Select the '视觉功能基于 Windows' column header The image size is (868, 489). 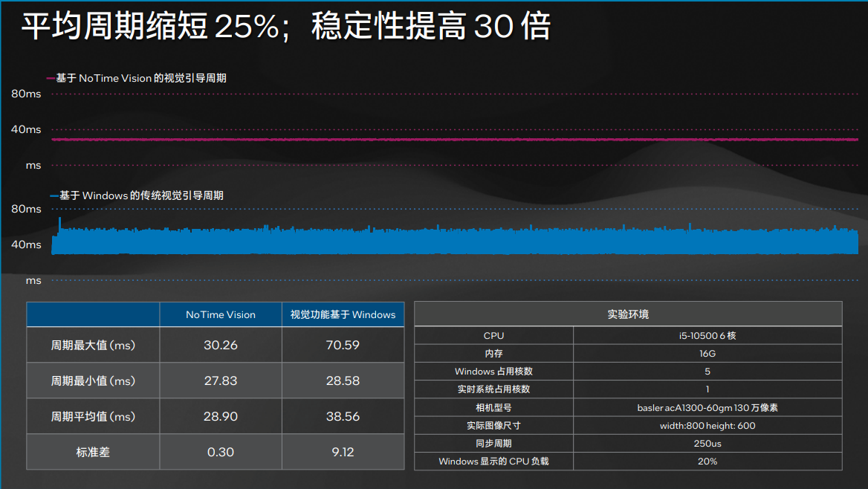(x=343, y=314)
